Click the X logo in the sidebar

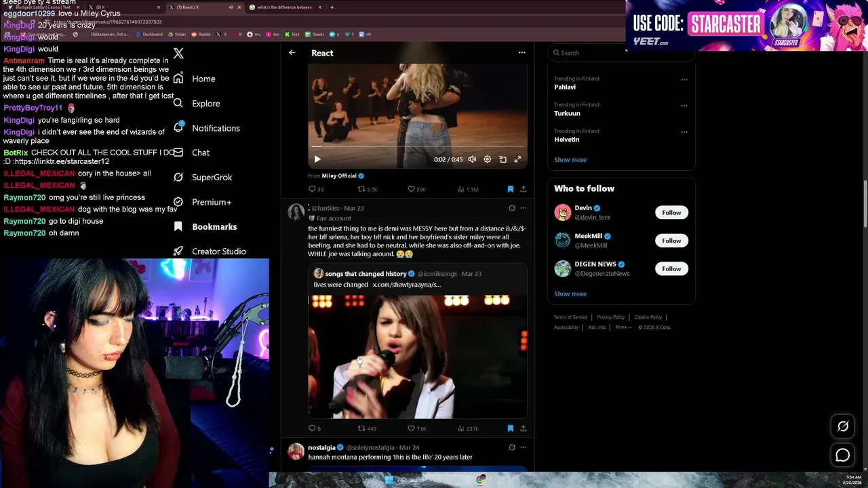178,54
